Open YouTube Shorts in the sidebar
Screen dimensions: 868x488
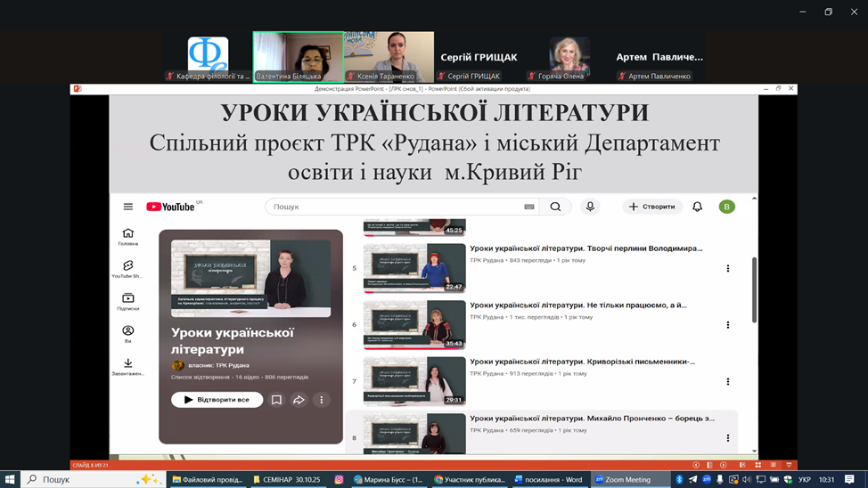click(x=128, y=269)
